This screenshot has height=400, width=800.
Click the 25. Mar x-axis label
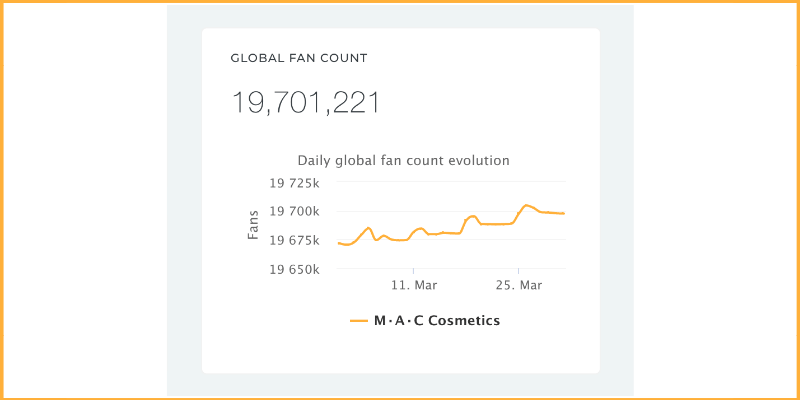click(x=519, y=285)
